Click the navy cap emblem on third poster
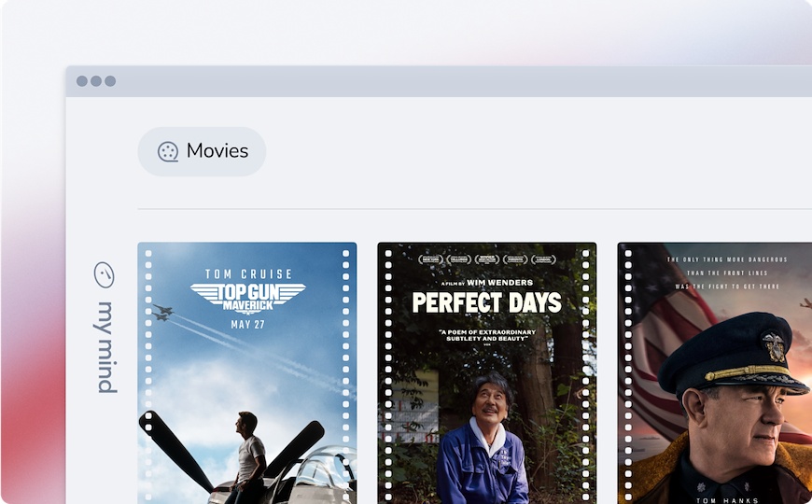 pyautogui.click(x=774, y=347)
